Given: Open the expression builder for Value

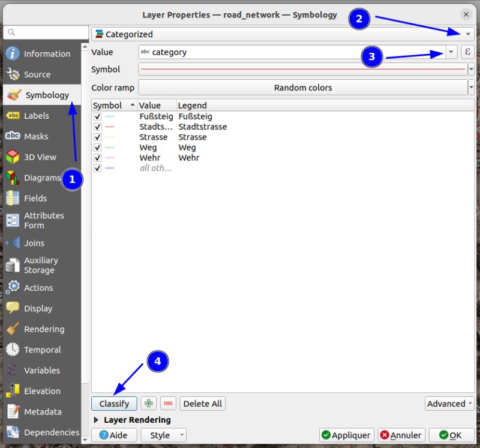Looking at the screenshot, I should tap(467, 52).
